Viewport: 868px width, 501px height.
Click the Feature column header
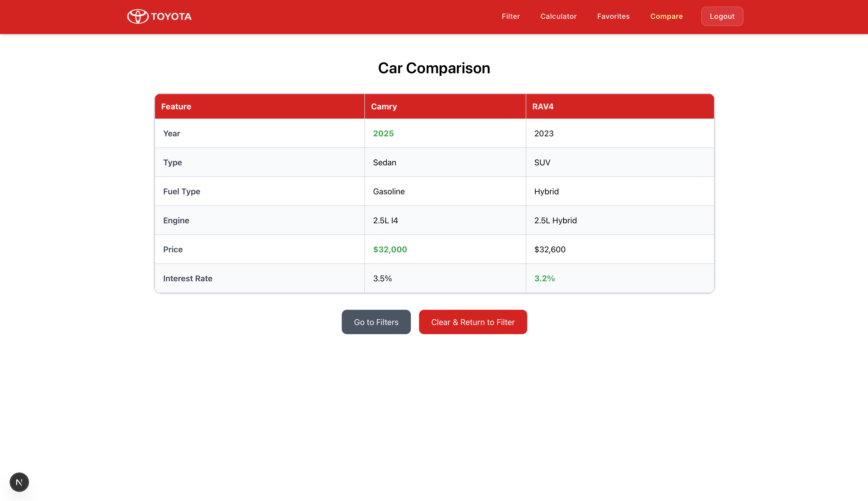(x=176, y=106)
